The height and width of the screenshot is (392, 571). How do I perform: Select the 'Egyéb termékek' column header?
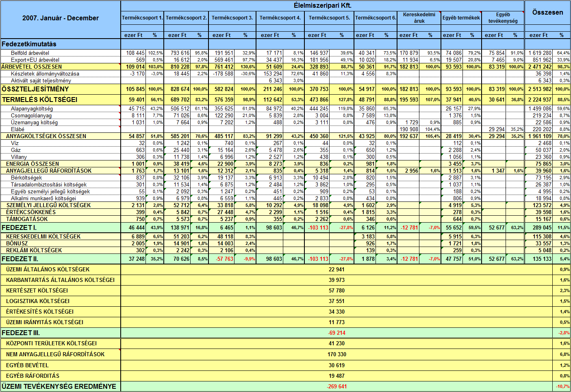click(461, 18)
